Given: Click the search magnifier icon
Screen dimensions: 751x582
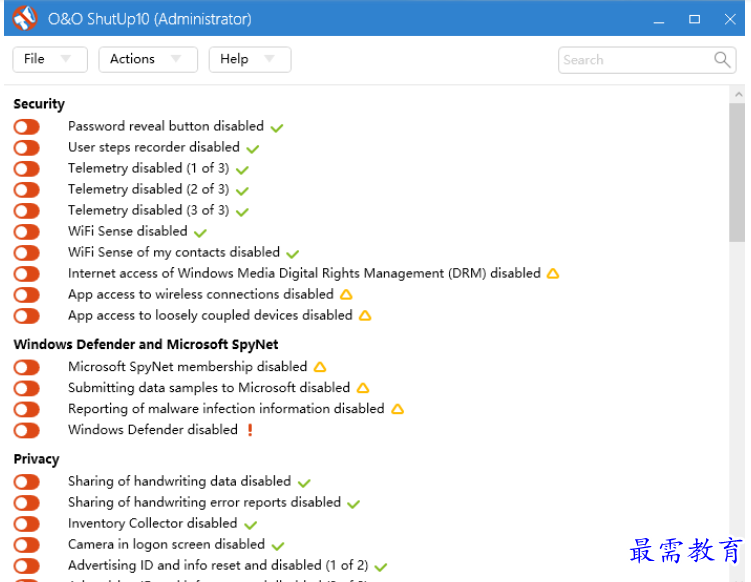Looking at the screenshot, I should [x=722, y=60].
